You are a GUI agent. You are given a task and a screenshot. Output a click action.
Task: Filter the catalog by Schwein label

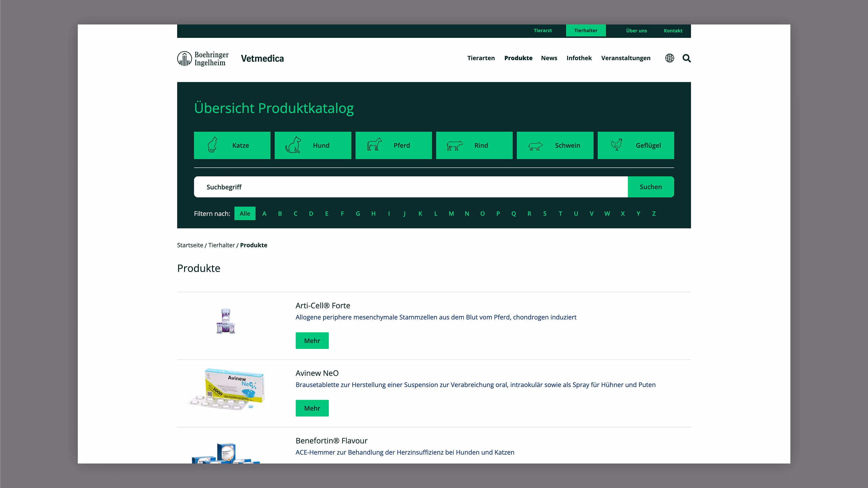567,146
